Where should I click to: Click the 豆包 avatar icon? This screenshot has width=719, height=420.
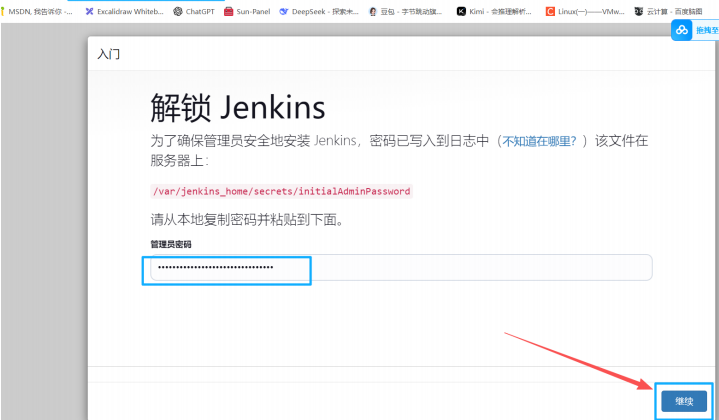pos(373,11)
